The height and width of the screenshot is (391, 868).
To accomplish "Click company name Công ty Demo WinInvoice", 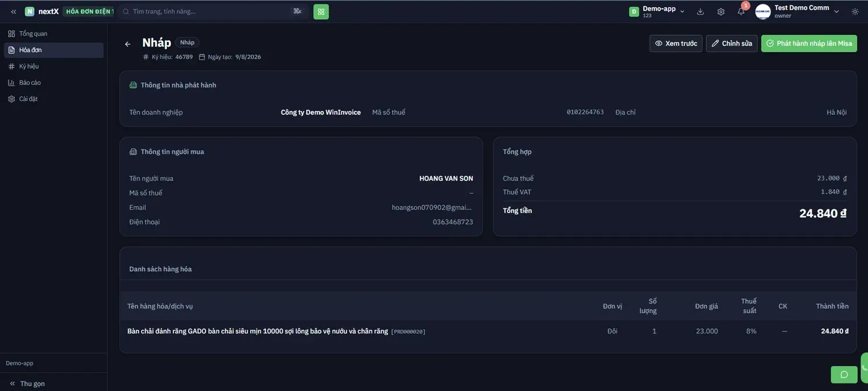I will [321, 112].
